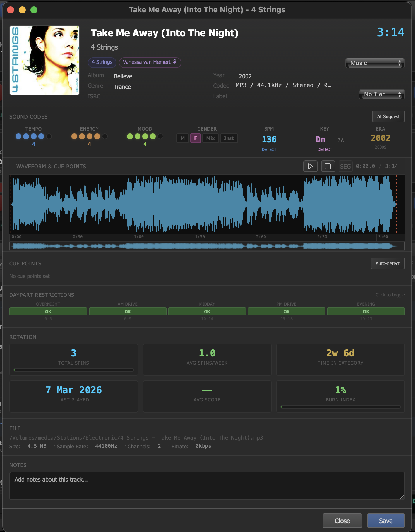Click the album field Believe
This screenshot has width=415, height=532.
(123, 76)
